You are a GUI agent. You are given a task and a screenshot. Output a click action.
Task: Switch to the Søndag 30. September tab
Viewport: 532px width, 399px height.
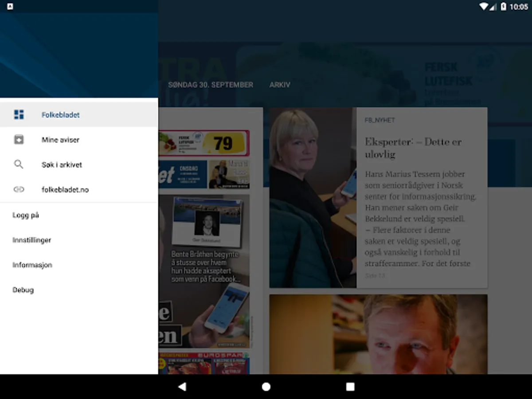(x=211, y=85)
